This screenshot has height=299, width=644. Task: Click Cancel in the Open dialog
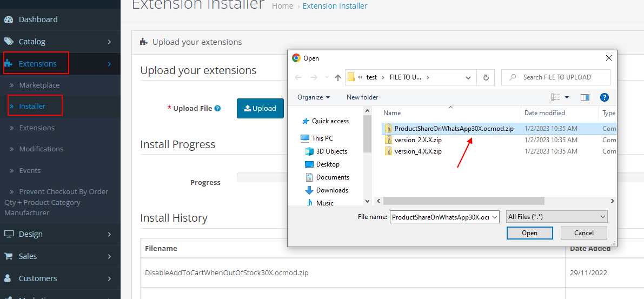[583, 233]
